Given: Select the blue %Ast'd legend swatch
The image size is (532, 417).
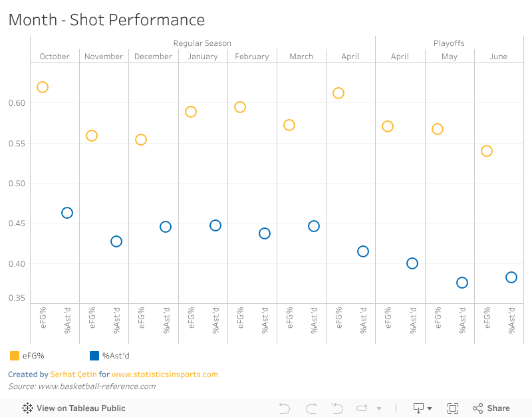Looking at the screenshot, I should [94, 356].
